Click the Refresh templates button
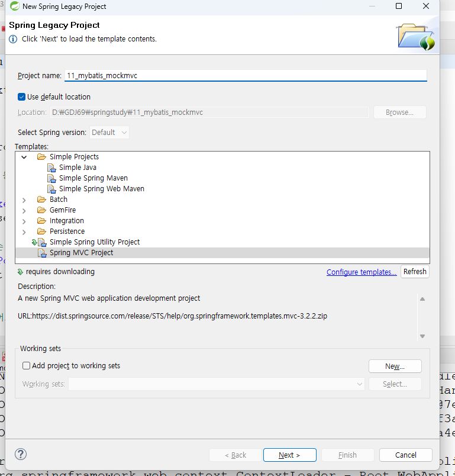Image resolution: width=455 pixels, height=476 pixels. point(415,271)
